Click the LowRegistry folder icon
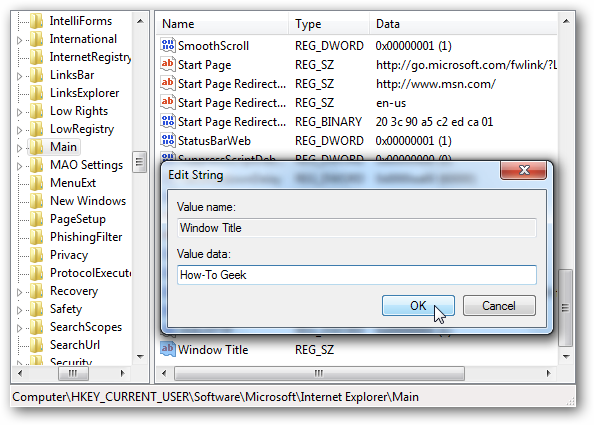Viewport: 594px width, 425px height. point(36,129)
